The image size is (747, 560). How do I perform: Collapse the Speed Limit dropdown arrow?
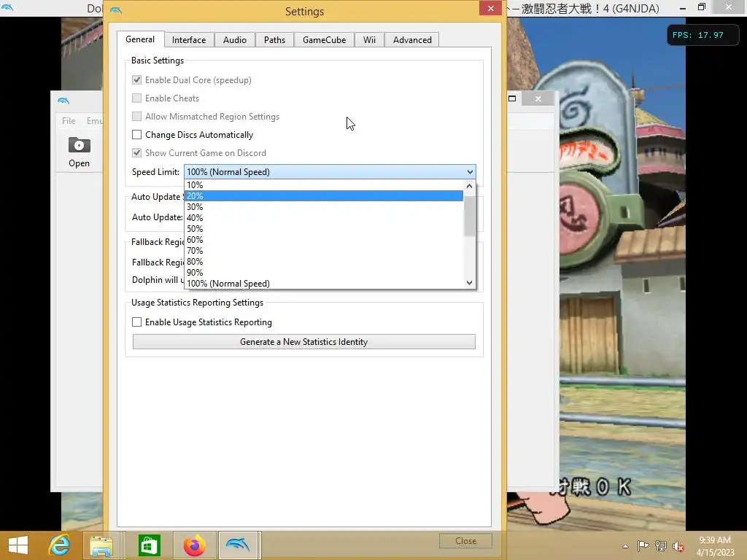click(x=470, y=172)
